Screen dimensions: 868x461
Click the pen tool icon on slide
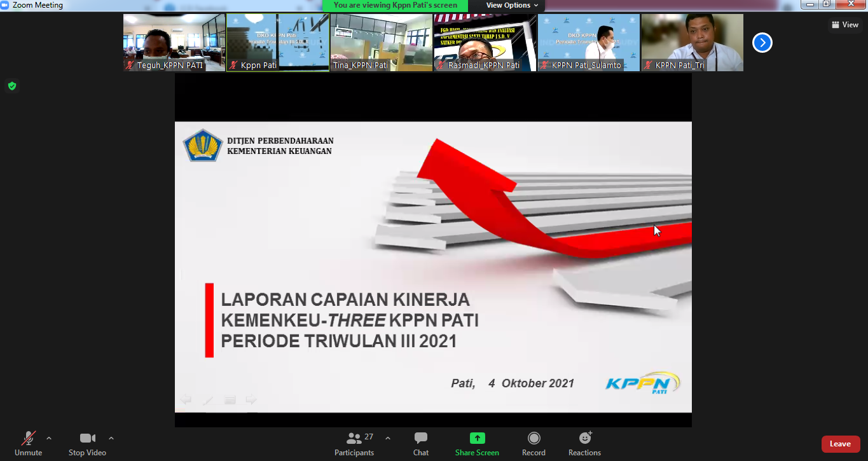coord(207,400)
